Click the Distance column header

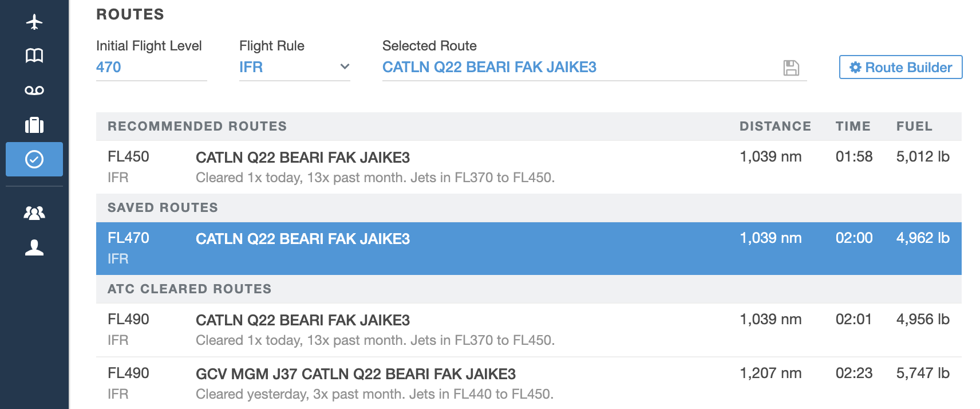(x=775, y=127)
